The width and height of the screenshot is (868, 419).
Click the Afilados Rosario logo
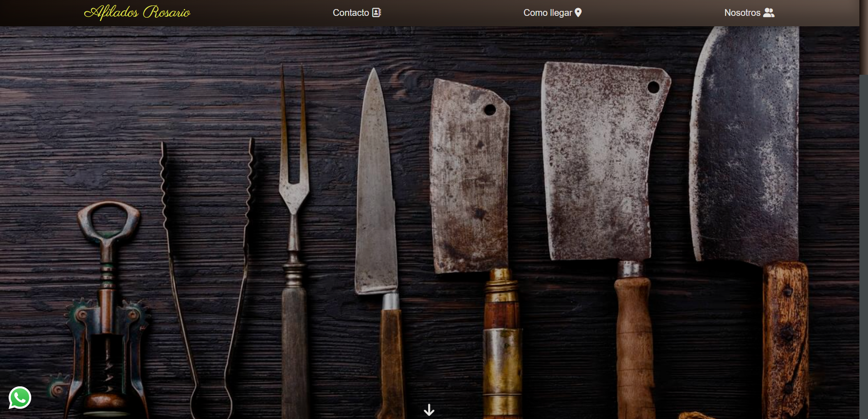coord(137,12)
